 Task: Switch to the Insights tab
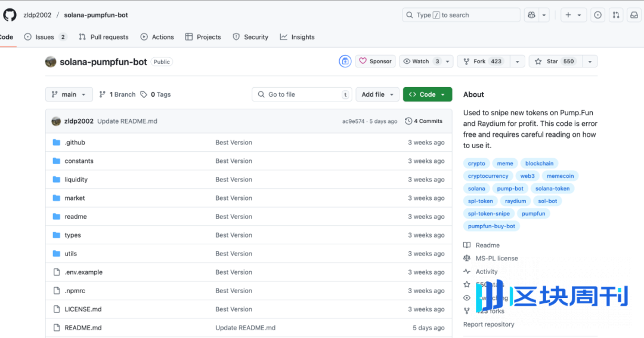297,37
